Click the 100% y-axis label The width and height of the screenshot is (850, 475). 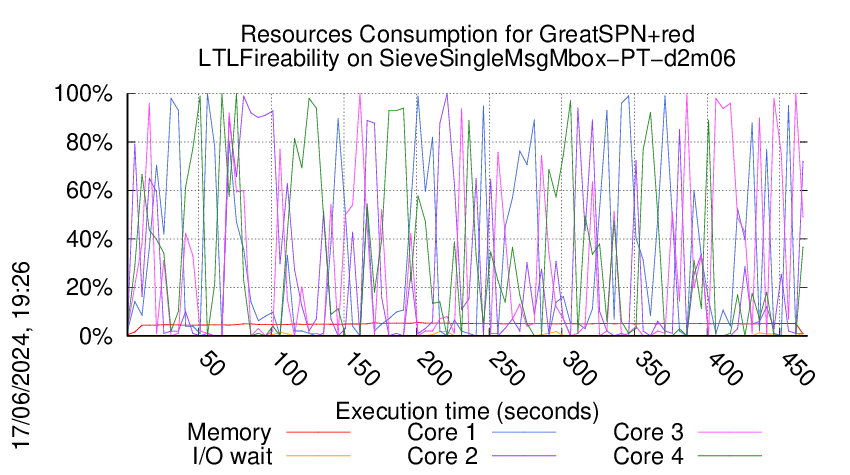coord(83,94)
